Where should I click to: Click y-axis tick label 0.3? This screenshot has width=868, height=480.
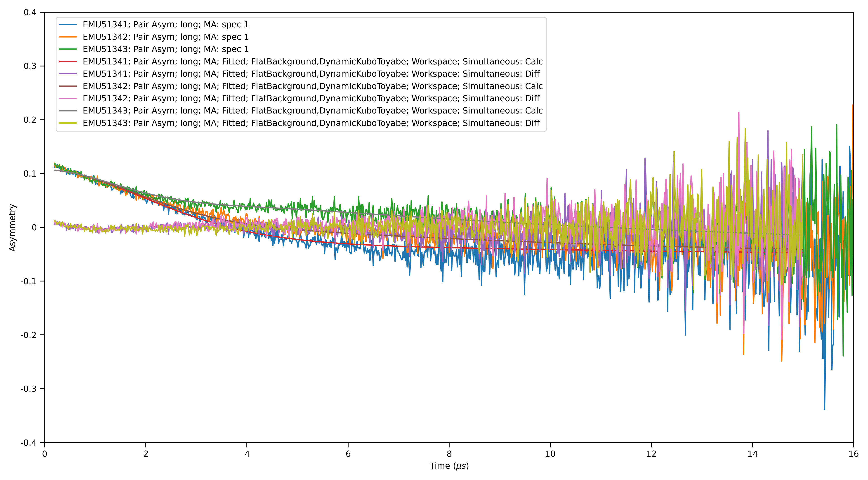coord(30,66)
